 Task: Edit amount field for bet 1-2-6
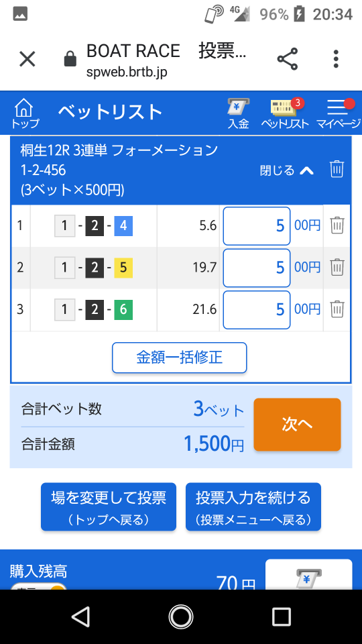click(257, 310)
